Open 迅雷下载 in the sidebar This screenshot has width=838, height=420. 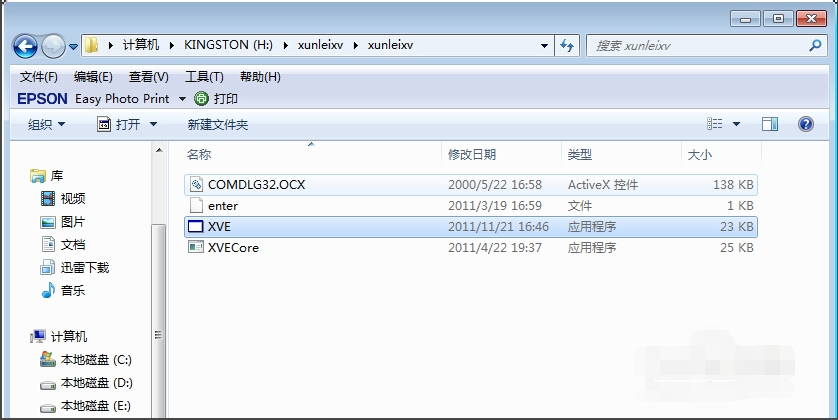[75, 268]
